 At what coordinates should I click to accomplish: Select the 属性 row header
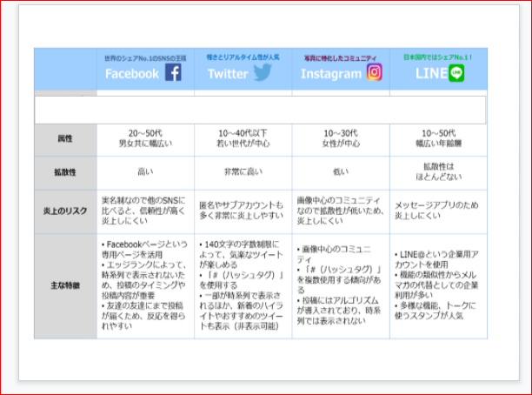[65, 140]
